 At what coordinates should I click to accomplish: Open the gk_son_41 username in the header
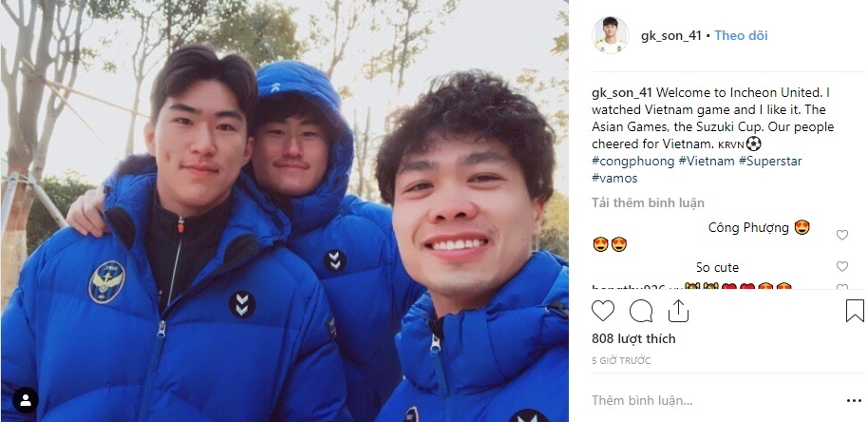(670, 35)
